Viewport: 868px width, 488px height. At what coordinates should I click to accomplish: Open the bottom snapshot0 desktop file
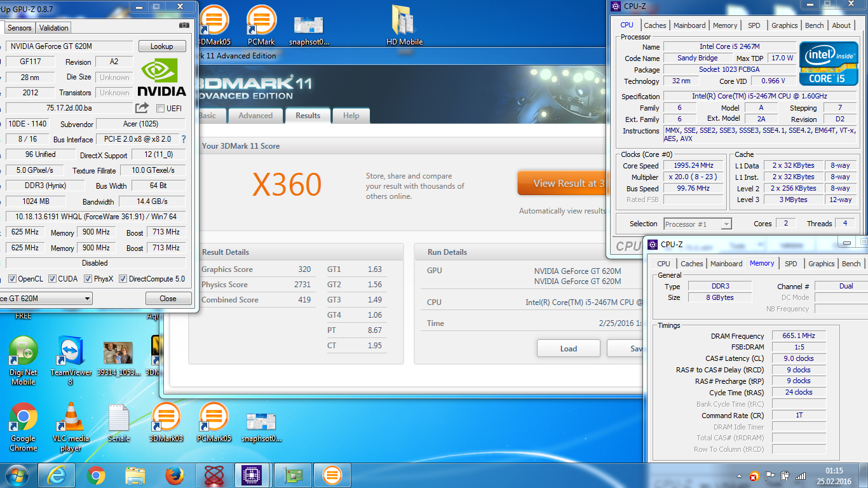click(261, 427)
